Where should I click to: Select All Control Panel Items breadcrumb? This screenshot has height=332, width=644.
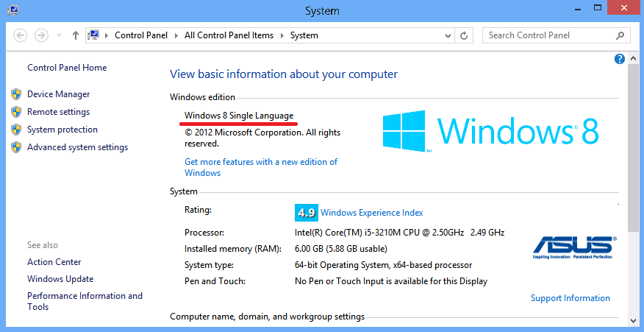tap(229, 35)
